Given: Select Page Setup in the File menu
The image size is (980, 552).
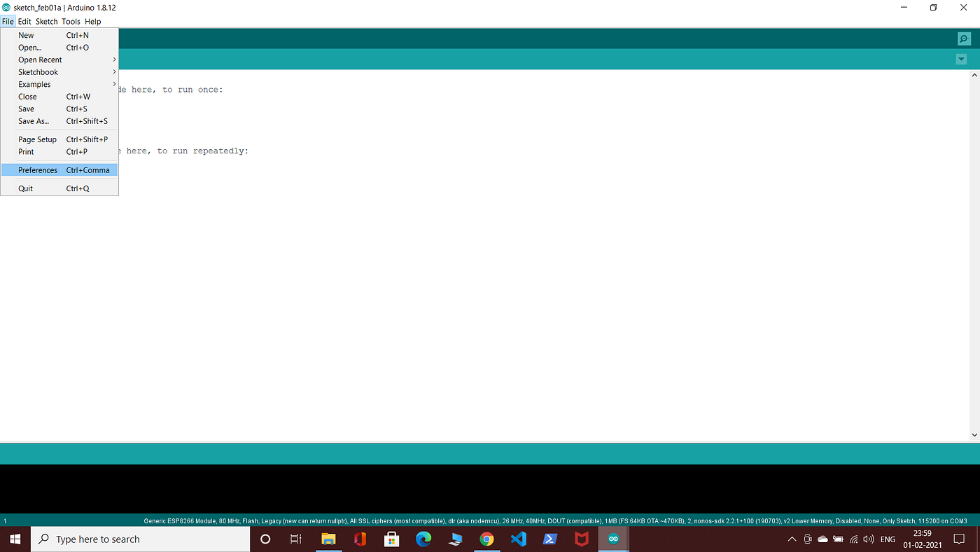Looking at the screenshot, I should click(59, 139).
